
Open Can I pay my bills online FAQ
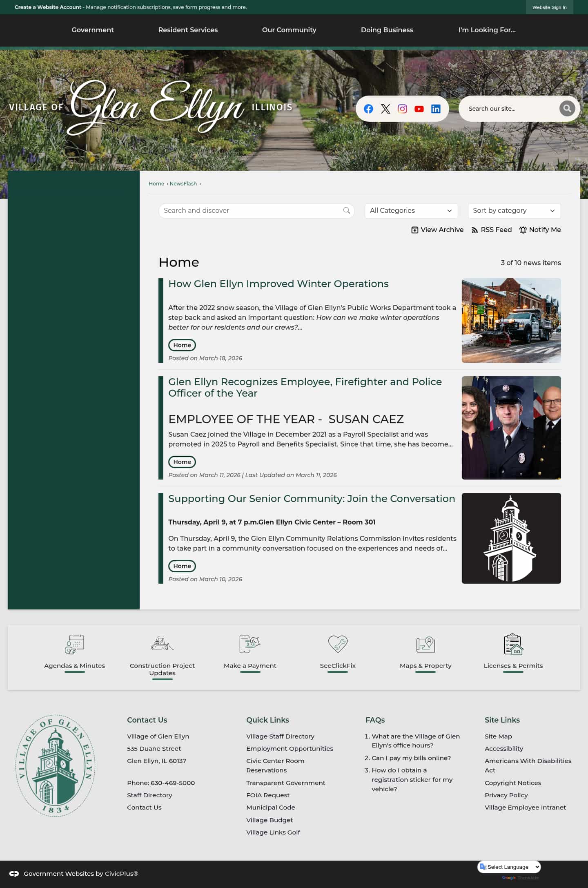[x=411, y=758]
